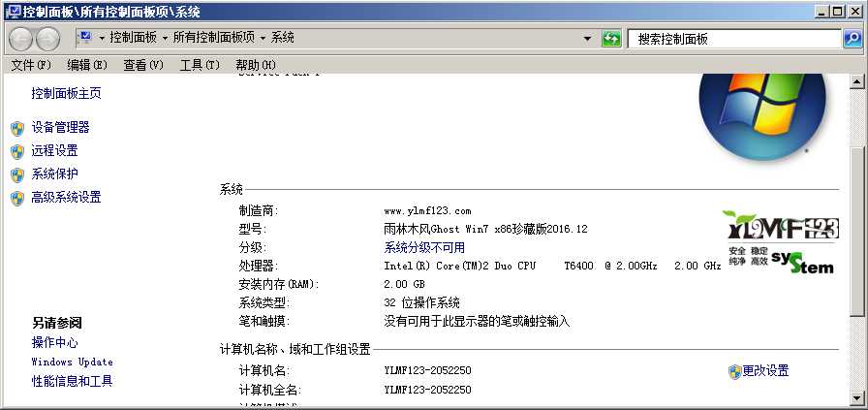The height and width of the screenshot is (410, 868).
Task: Select the 所有控制面板项 breadcrumb segment
Action: coord(214,38)
